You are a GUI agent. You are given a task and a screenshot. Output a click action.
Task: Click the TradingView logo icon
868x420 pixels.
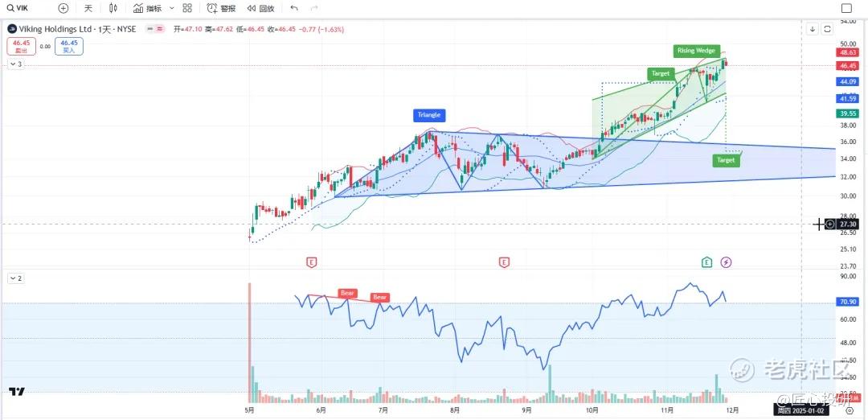pyautogui.click(x=16, y=392)
